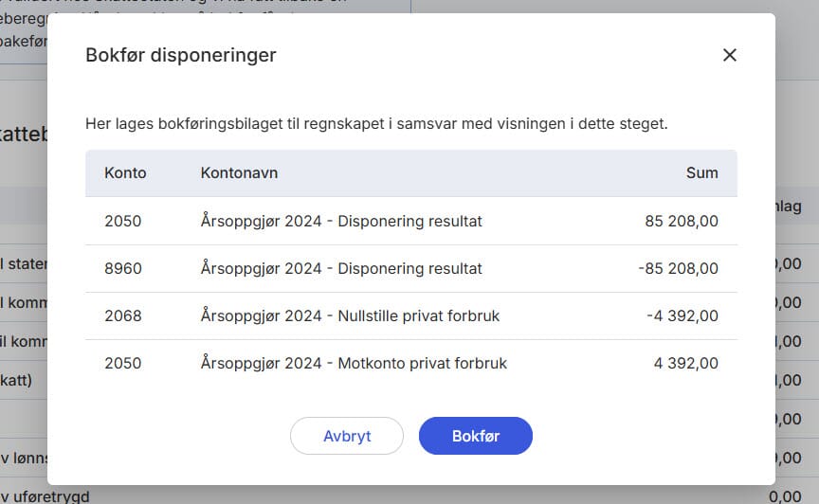Viewport: 819px width, 504px height.
Task: Click the Nullstille privat forbruk entry
Action: coord(350,316)
